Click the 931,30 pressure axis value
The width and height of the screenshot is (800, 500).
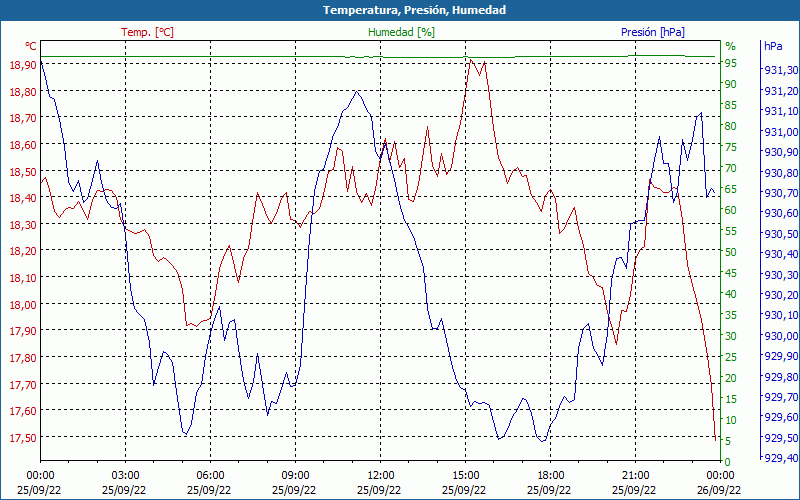tap(779, 70)
